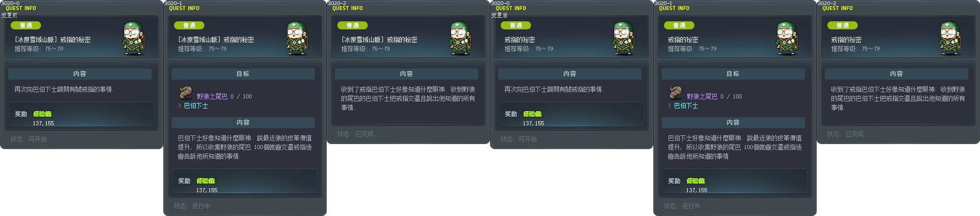Image resolution: width=980 pixels, height=216 pixels.
Task: Open the 巴伯下士 link in the rightmost 目标 section
Action: pos(686,106)
